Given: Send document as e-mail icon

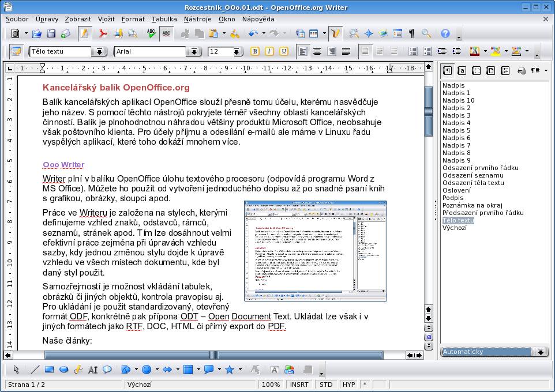Looking at the screenshot, I should pos(66,33).
